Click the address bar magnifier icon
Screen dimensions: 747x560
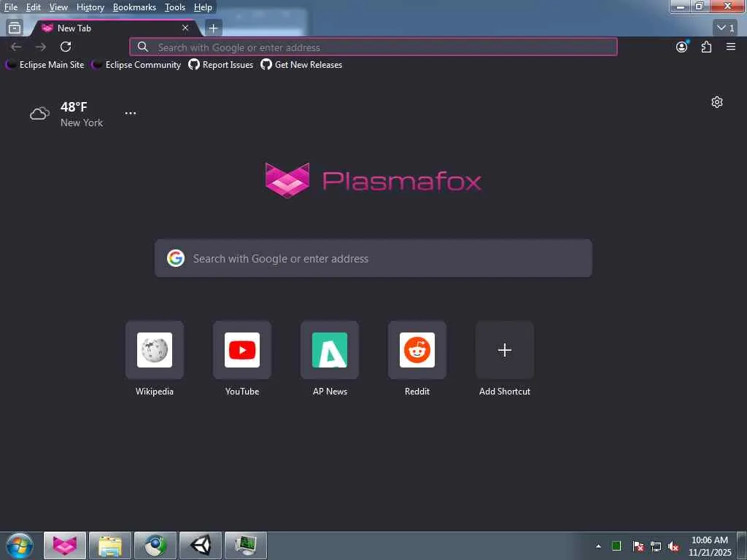[x=142, y=47]
